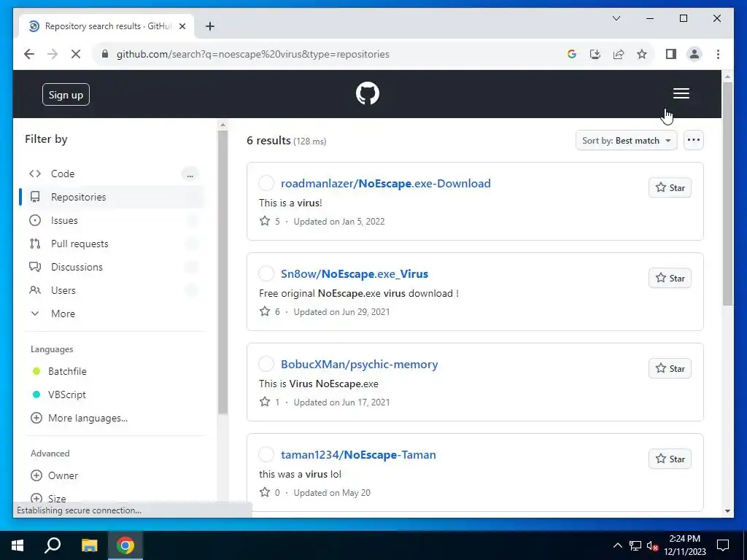Click the Sign up button
Viewport: 747px width, 560px height.
pyautogui.click(x=66, y=95)
